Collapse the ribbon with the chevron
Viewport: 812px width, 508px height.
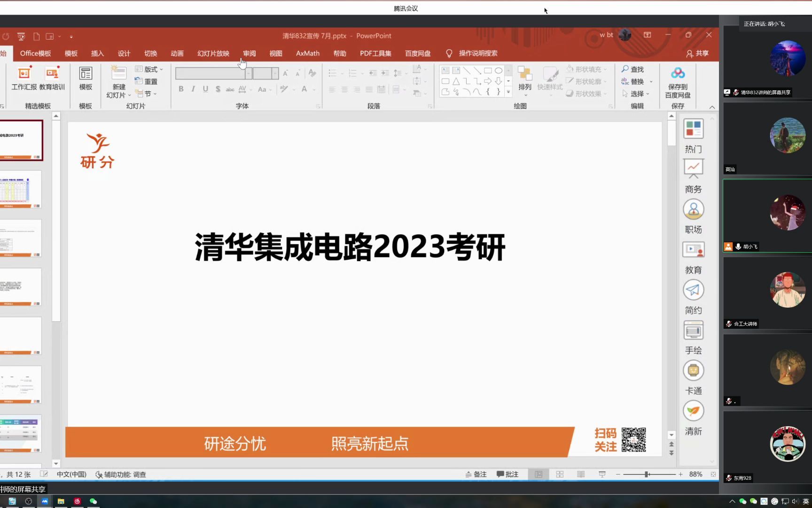(712, 107)
